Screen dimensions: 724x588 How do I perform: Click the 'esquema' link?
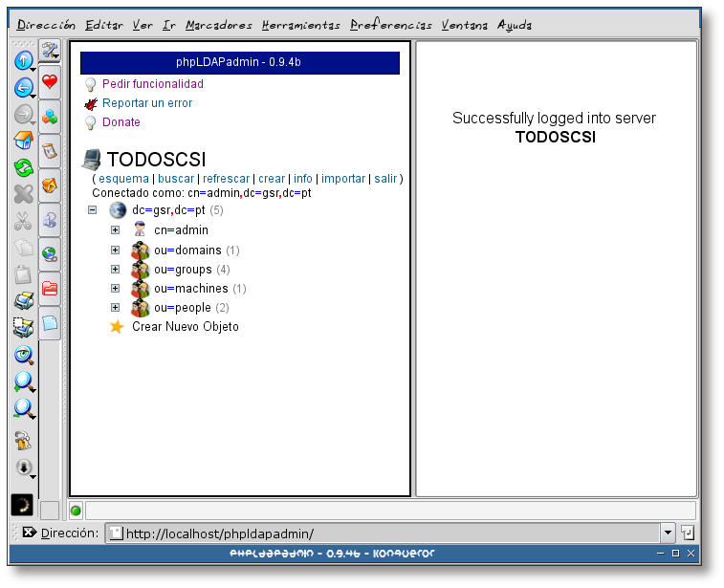point(122,179)
